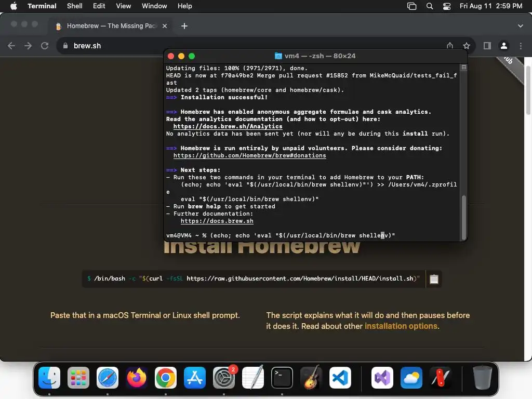Open Visual Studio from the Dock
Screen dimensions: 532x399
382,378
